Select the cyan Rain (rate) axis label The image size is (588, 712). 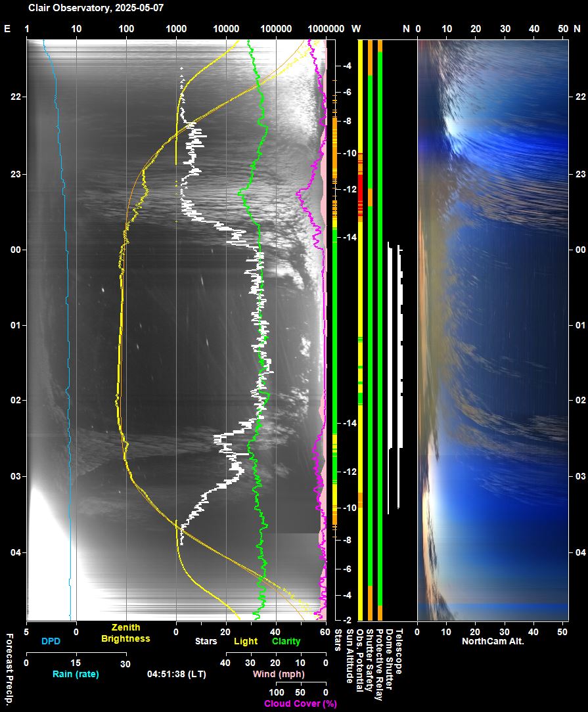(x=76, y=675)
